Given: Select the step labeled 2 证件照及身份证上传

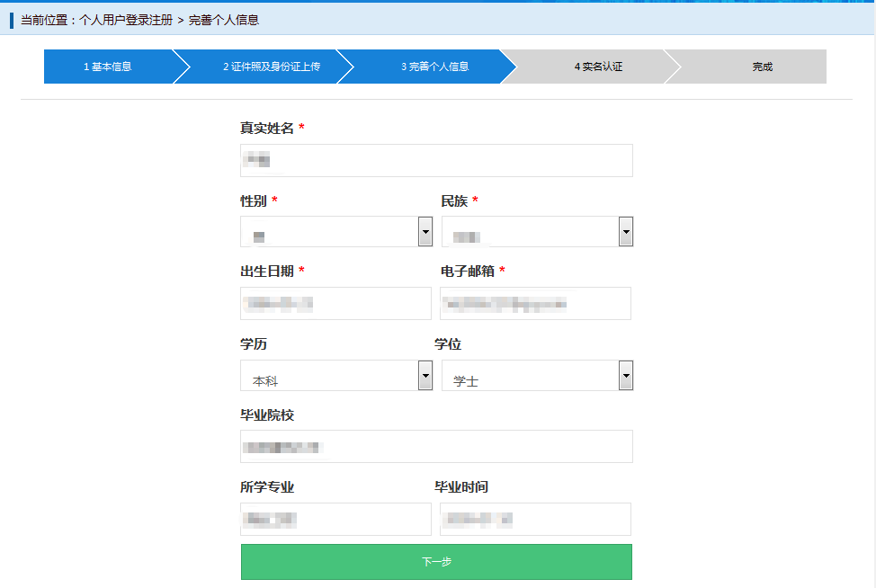Looking at the screenshot, I should point(272,66).
